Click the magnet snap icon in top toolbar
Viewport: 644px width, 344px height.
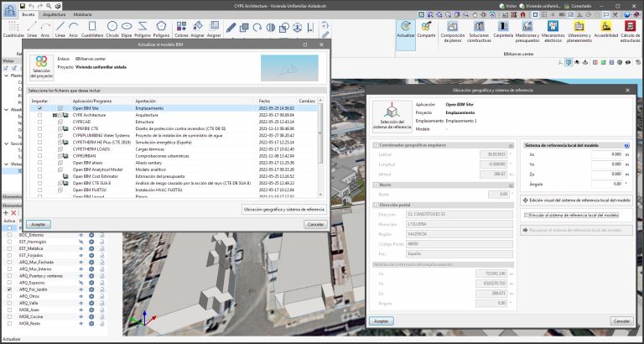523,14
